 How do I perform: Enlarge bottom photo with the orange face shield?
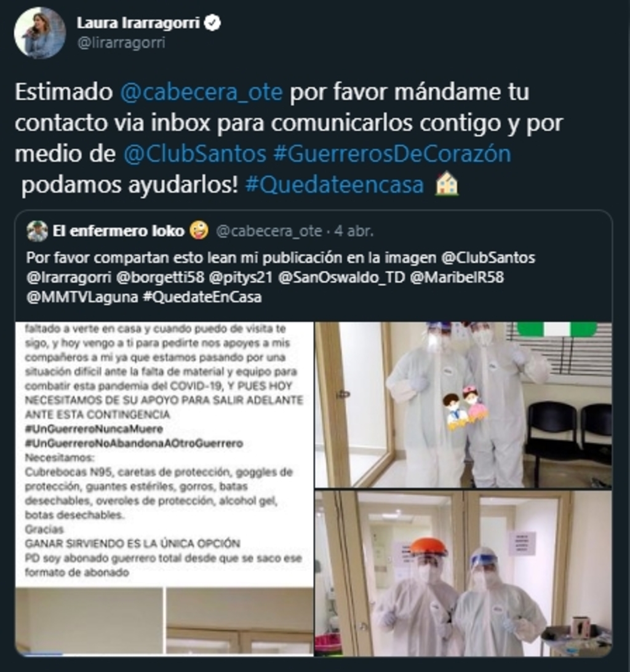[463, 574]
